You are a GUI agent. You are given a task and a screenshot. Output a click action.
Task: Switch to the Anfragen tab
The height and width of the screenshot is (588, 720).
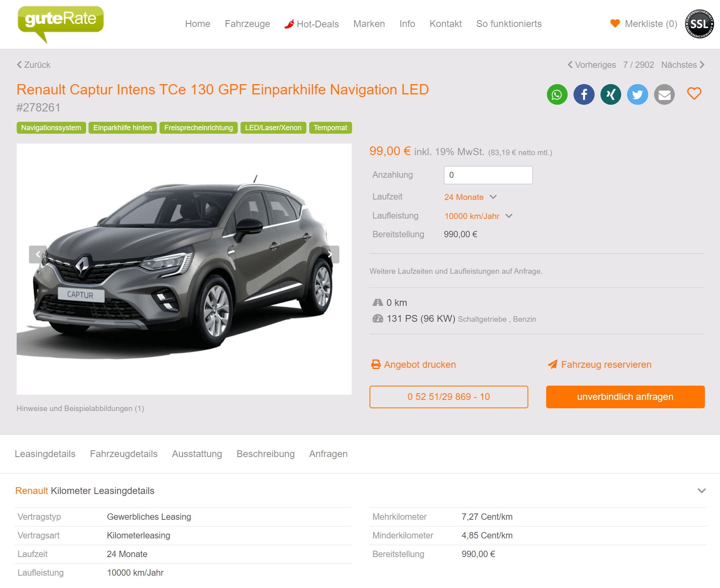(328, 454)
